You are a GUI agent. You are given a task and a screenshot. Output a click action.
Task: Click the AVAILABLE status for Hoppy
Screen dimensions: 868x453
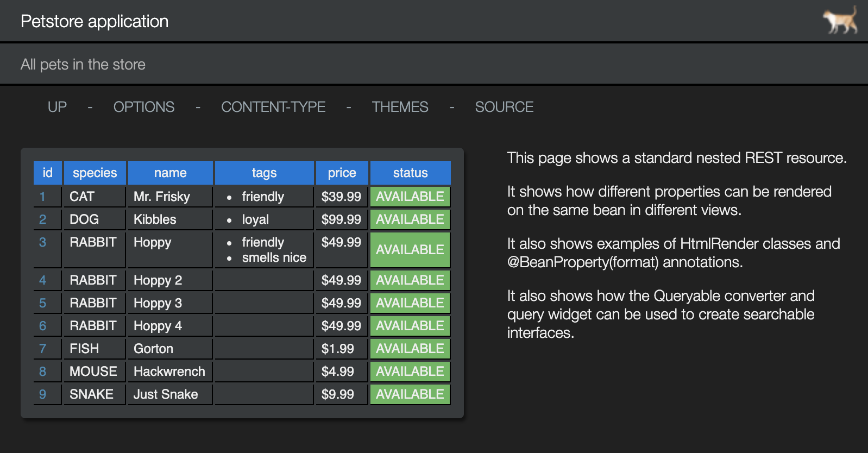coord(410,250)
